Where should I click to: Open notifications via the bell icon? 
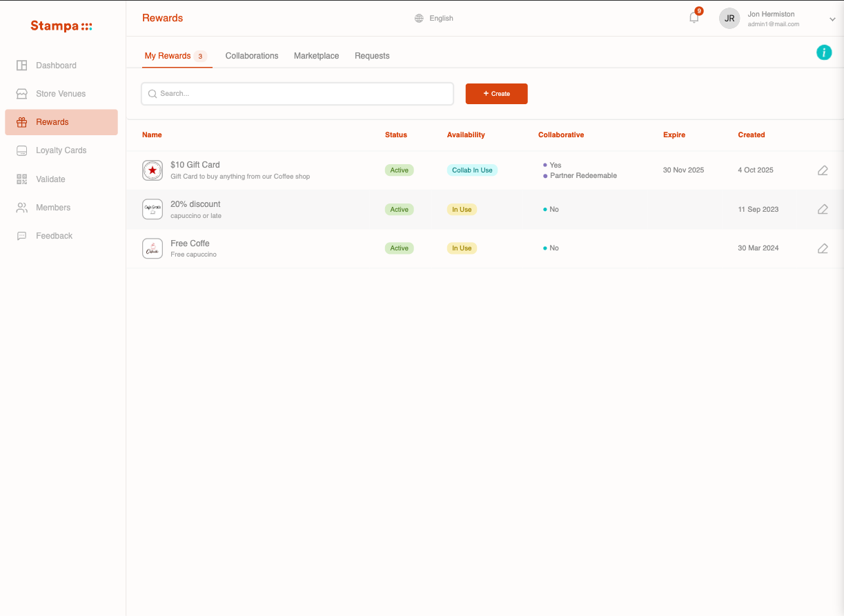click(694, 18)
